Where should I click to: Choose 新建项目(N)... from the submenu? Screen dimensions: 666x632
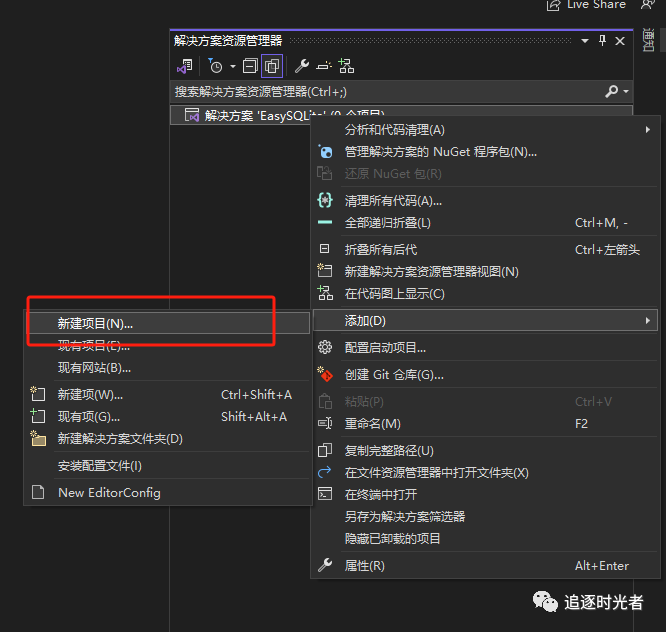95,323
